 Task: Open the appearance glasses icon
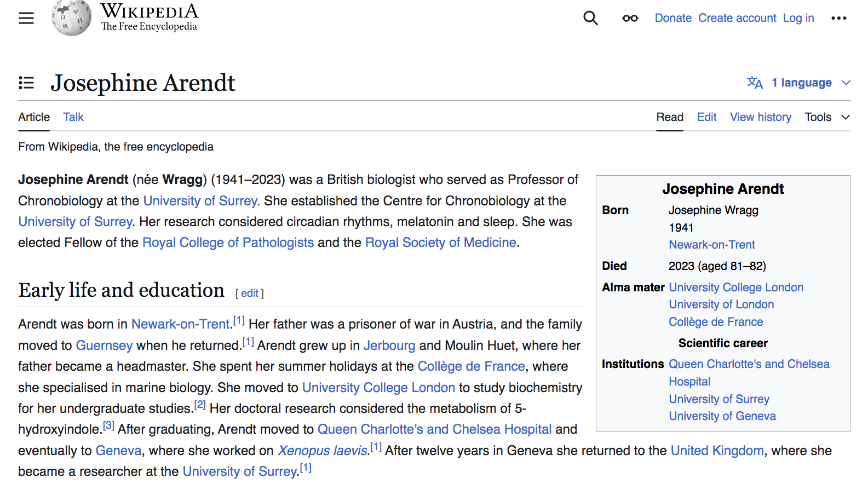pos(630,18)
